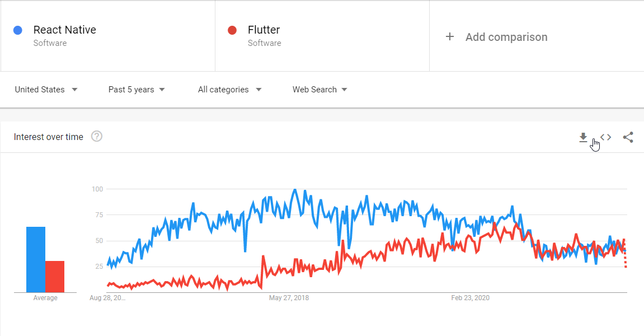Select the Feb 23, 2020 axis label
This screenshot has width=644, height=336.
(470, 298)
